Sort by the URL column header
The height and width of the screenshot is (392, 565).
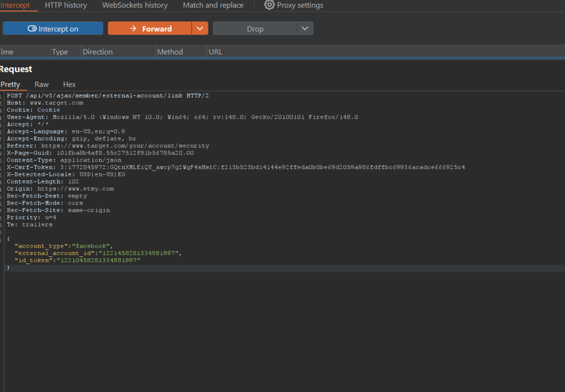(215, 52)
